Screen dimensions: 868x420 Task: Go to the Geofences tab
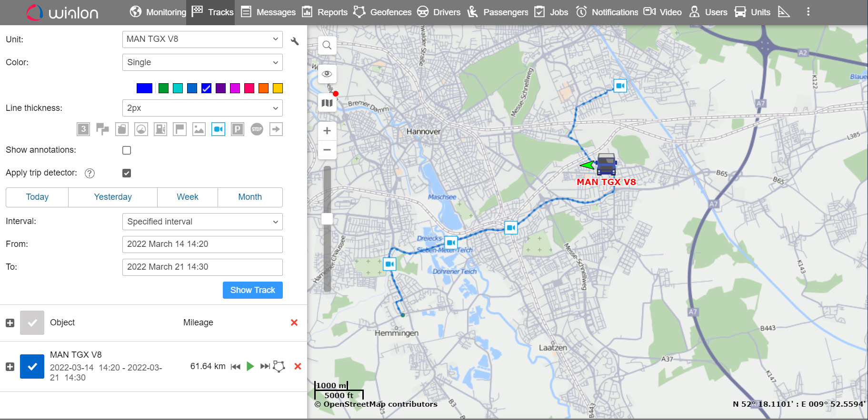pos(383,12)
